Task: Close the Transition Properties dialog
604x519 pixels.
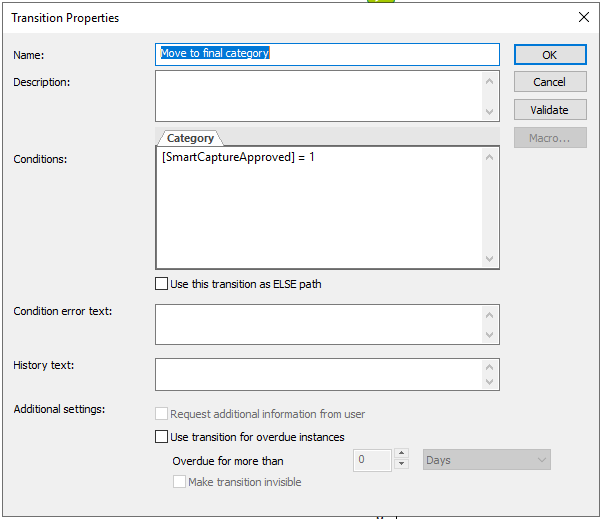Action: tap(584, 17)
